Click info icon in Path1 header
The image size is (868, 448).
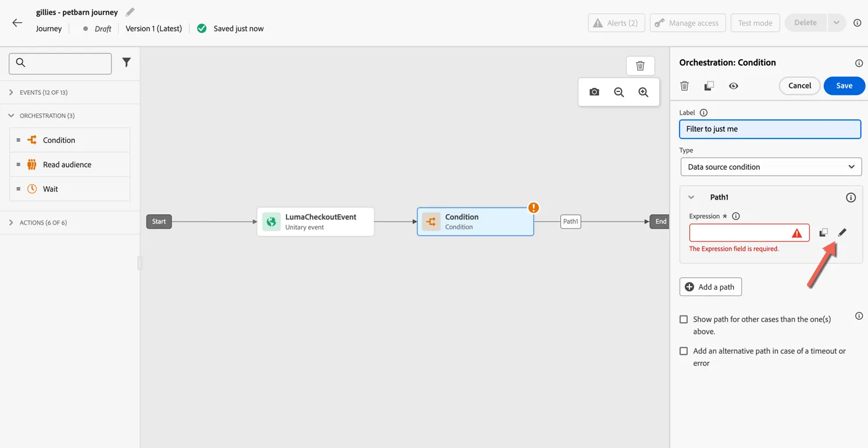(851, 197)
